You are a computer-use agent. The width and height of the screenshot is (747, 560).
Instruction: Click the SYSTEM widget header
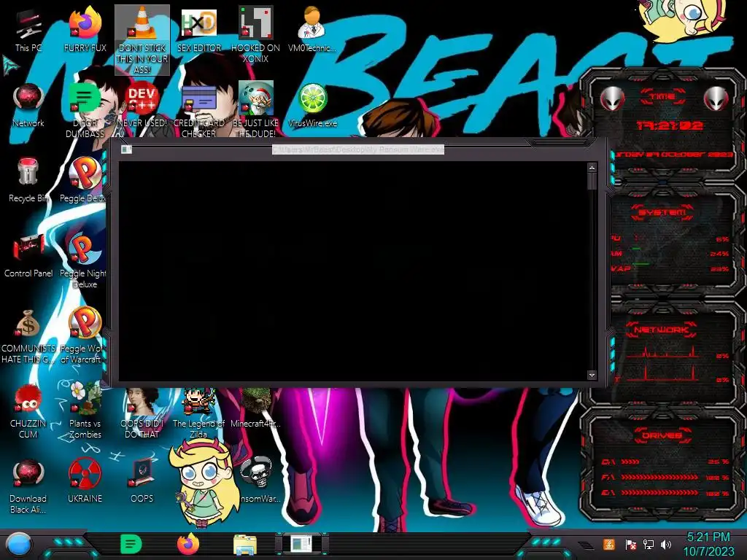662,212
